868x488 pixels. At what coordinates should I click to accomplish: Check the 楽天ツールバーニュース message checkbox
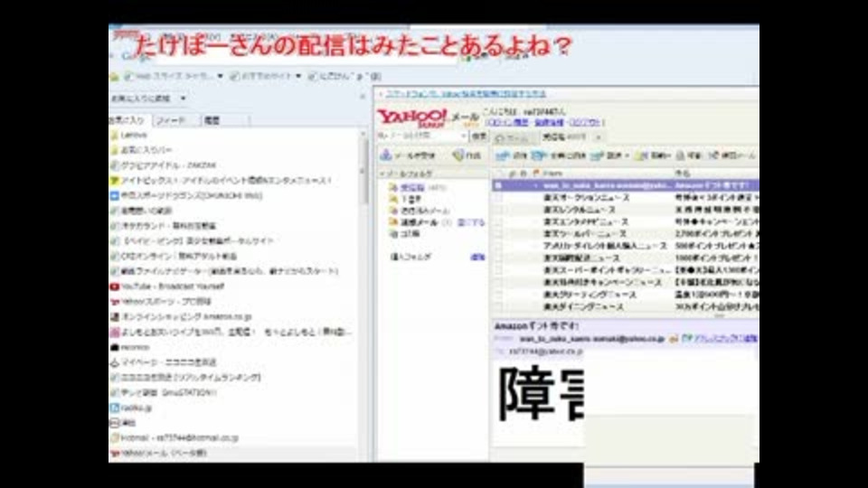pyautogui.click(x=499, y=234)
